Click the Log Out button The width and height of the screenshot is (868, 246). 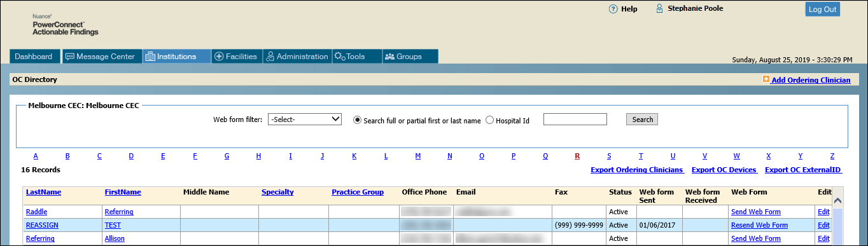tap(822, 10)
